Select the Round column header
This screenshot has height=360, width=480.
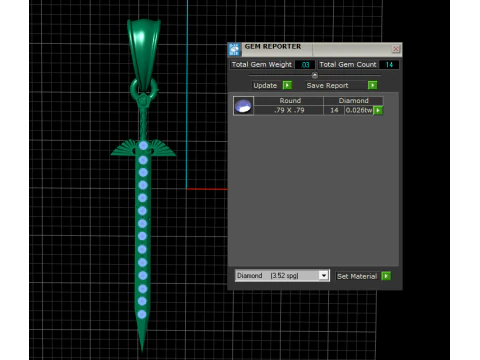tap(290, 101)
